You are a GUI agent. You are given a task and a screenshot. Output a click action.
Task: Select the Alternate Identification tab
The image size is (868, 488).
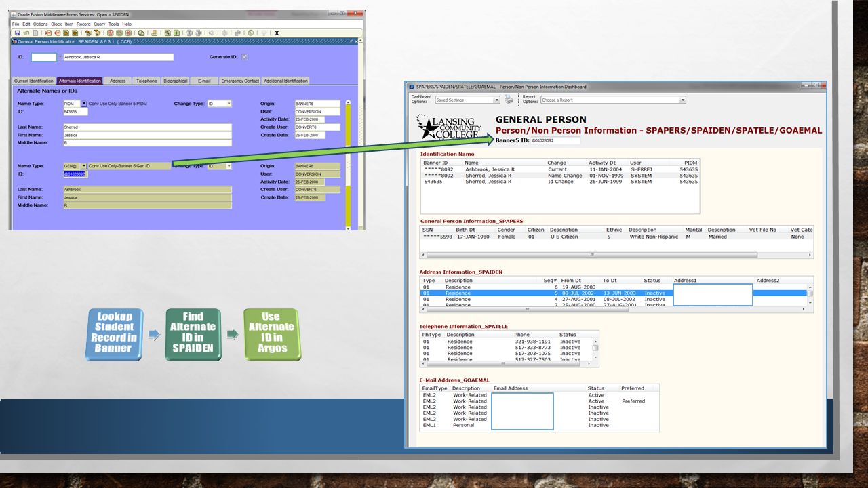80,81
